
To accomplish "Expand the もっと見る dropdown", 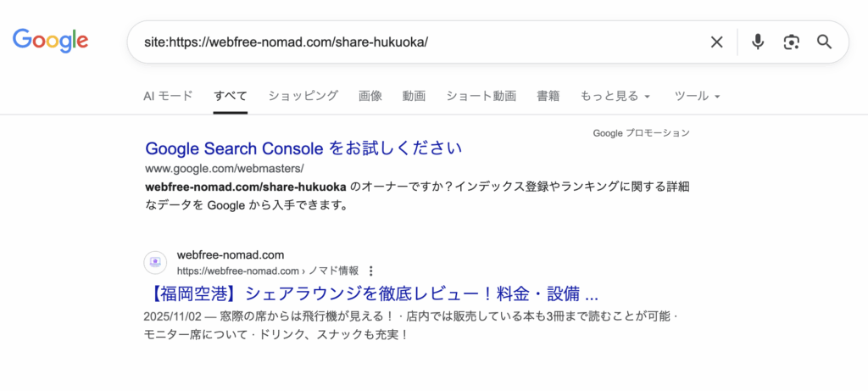I will click(x=615, y=96).
